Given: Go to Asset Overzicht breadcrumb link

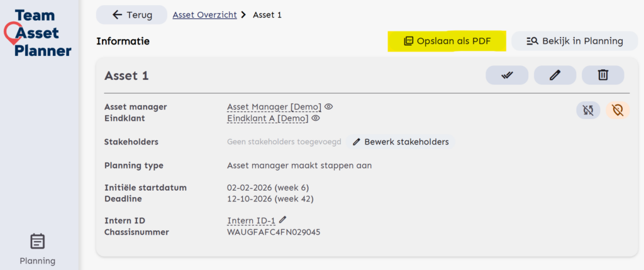Looking at the screenshot, I should (205, 14).
